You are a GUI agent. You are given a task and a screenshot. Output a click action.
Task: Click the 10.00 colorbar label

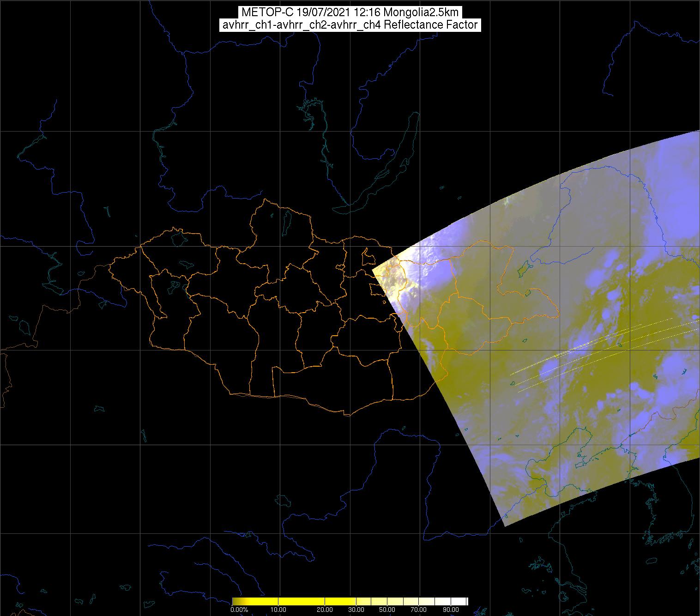[279, 610]
